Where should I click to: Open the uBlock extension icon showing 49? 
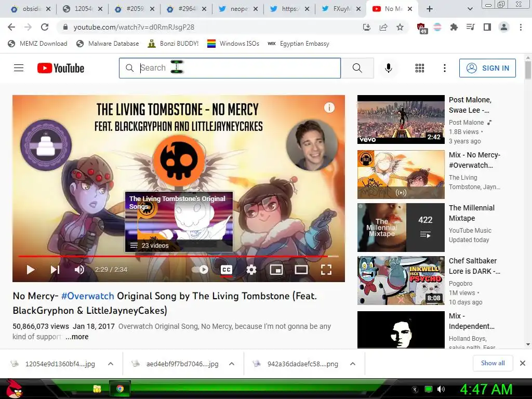click(421, 28)
